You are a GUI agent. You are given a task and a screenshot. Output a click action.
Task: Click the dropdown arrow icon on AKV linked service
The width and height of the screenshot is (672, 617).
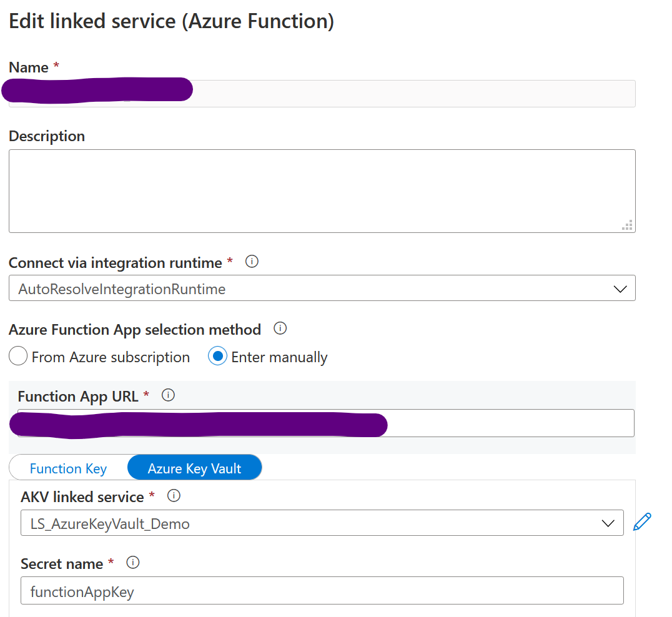tap(608, 523)
